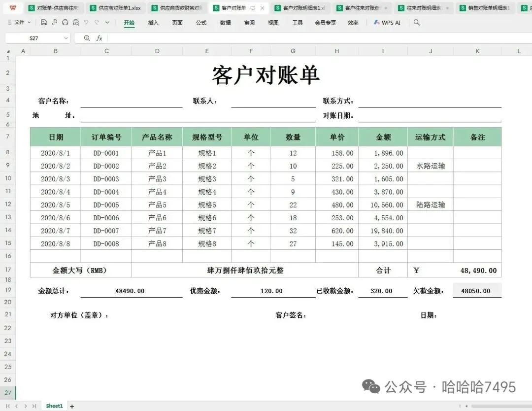532x411 pixels.
Task: Click the Name Box showing S27
Action: (x=33, y=38)
